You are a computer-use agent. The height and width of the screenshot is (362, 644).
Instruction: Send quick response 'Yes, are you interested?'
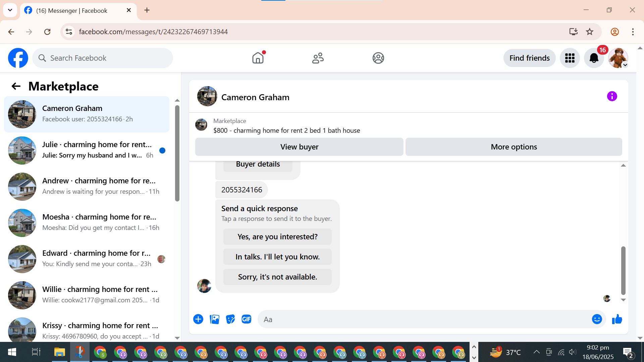pyautogui.click(x=277, y=237)
